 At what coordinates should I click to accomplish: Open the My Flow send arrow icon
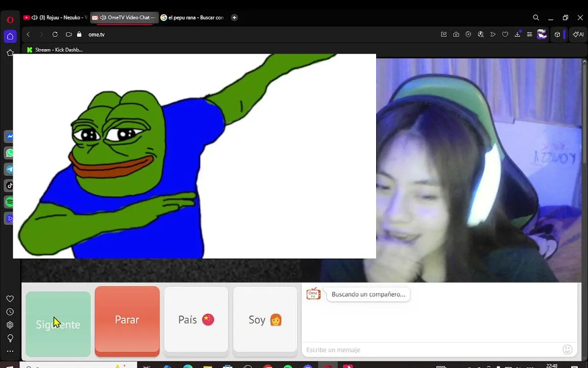[x=493, y=34]
